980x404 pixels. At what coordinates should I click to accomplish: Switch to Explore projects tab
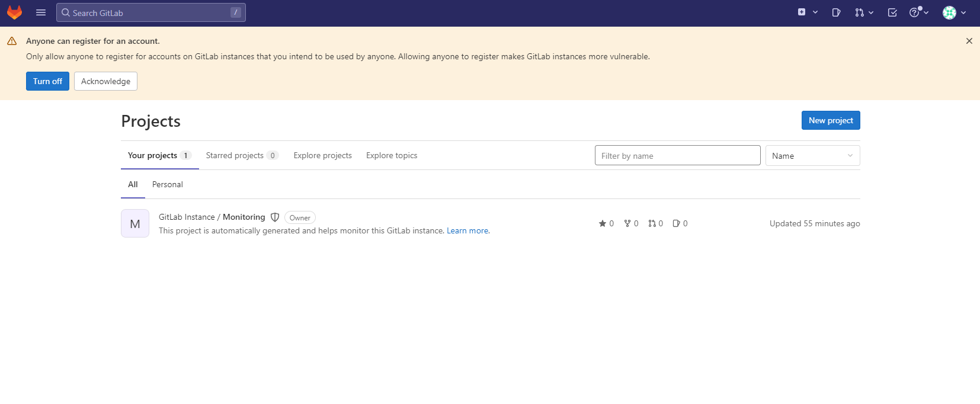pos(323,155)
